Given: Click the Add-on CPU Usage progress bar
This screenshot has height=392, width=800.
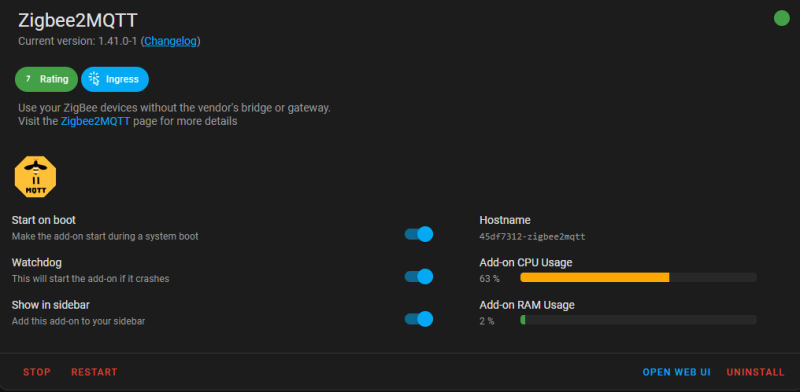Looking at the screenshot, I should click(638, 277).
